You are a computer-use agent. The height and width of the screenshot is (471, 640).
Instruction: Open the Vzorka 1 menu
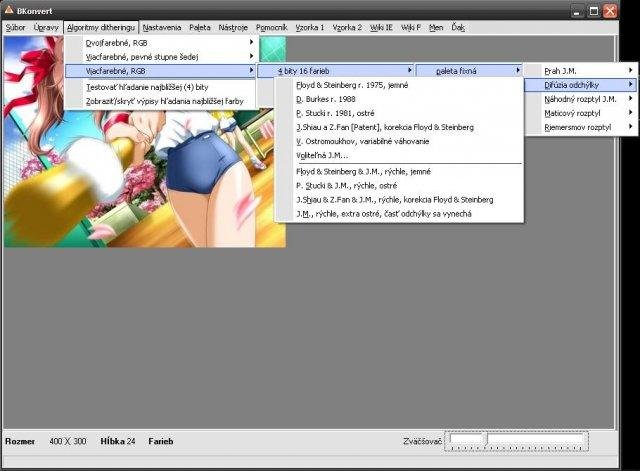coord(309,27)
